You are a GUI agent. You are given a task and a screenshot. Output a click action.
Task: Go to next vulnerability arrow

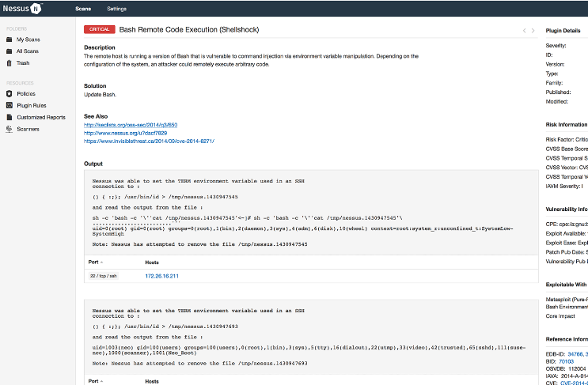(x=533, y=31)
